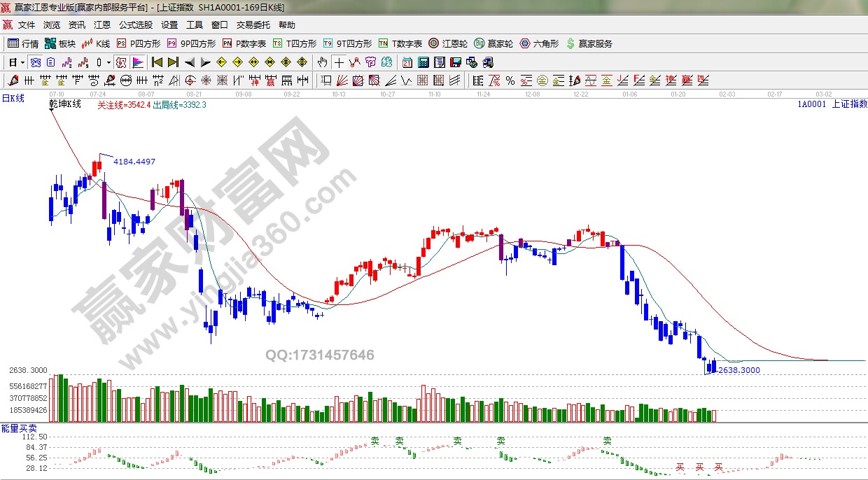Open the 六角形 hexagon tool
Image resolution: width=868 pixels, height=480 pixels.
tap(539, 43)
